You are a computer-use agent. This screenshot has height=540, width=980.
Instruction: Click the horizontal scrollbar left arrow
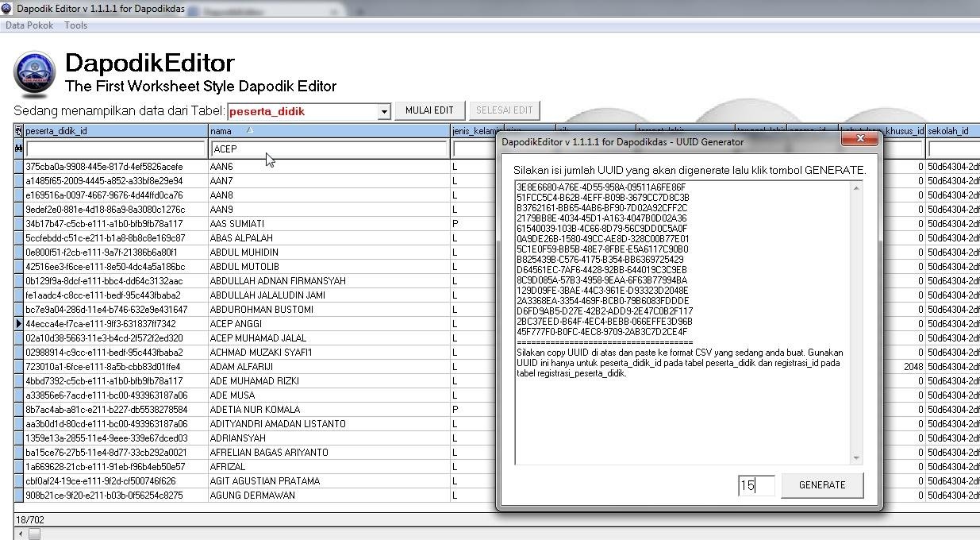tap(20, 534)
